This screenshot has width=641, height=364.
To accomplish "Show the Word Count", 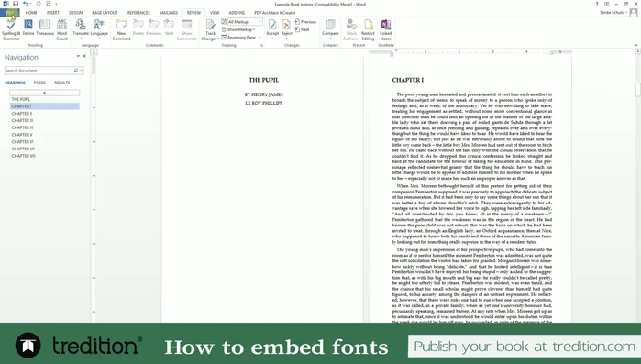I will tap(61, 30).
